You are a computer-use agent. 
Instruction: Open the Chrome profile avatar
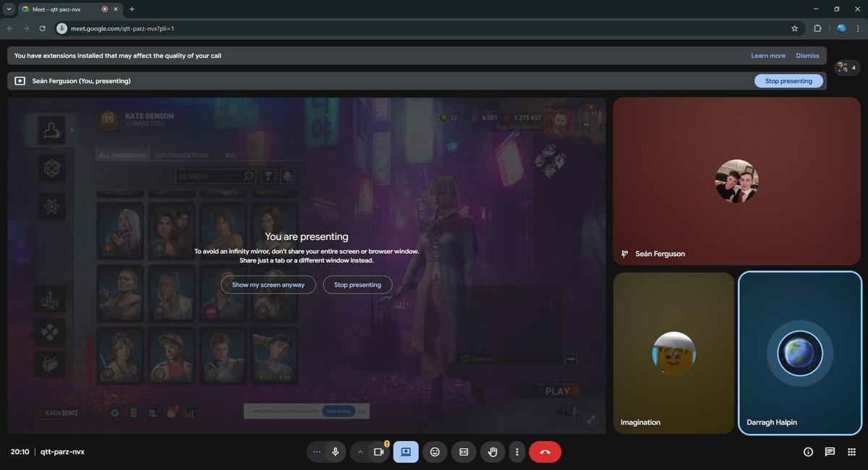point(841,28)
